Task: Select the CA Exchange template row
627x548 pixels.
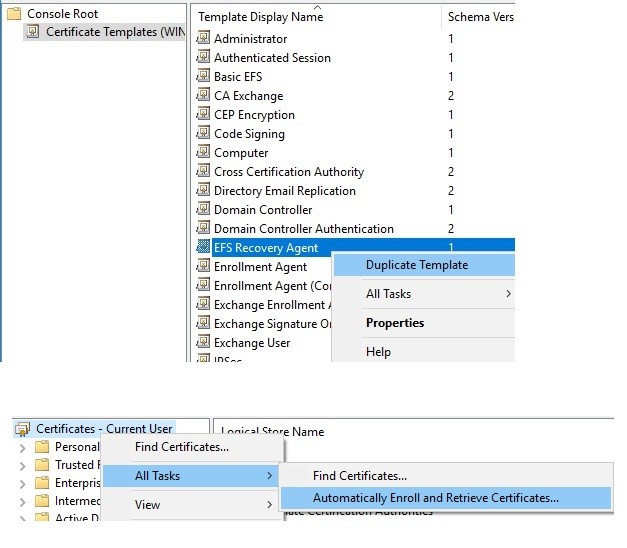Action: point(248,96)
